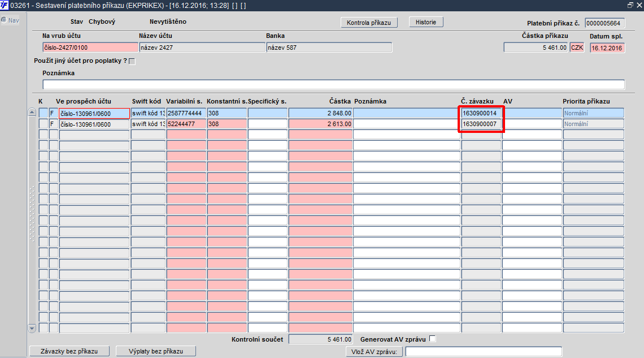The image size is (644, 358).
Task: Click the AV zpráva text input field
Action: click(x=484, y=351)
